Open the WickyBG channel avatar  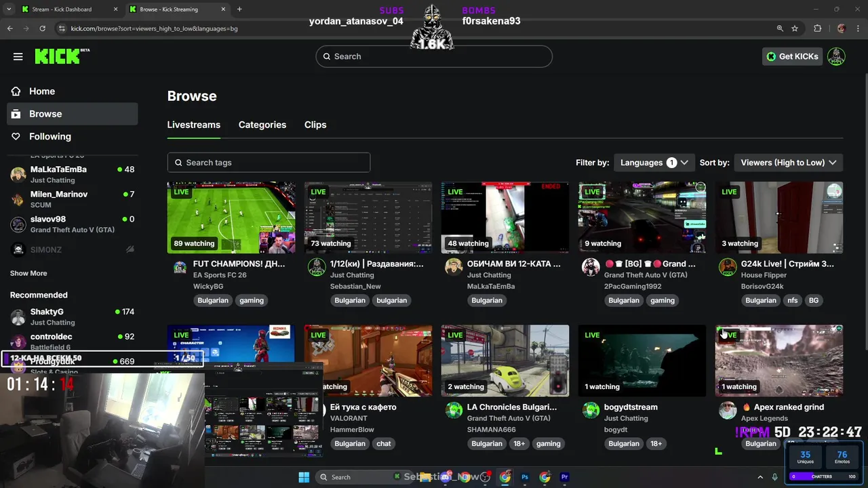(x=180, y=267)
